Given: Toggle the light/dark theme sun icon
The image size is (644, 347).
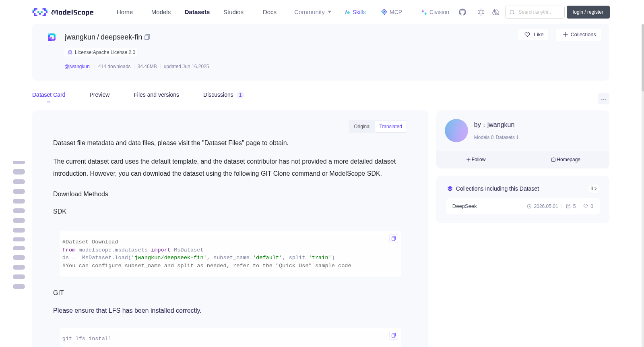Looking at the screenshot, I should tap(481, 12).
